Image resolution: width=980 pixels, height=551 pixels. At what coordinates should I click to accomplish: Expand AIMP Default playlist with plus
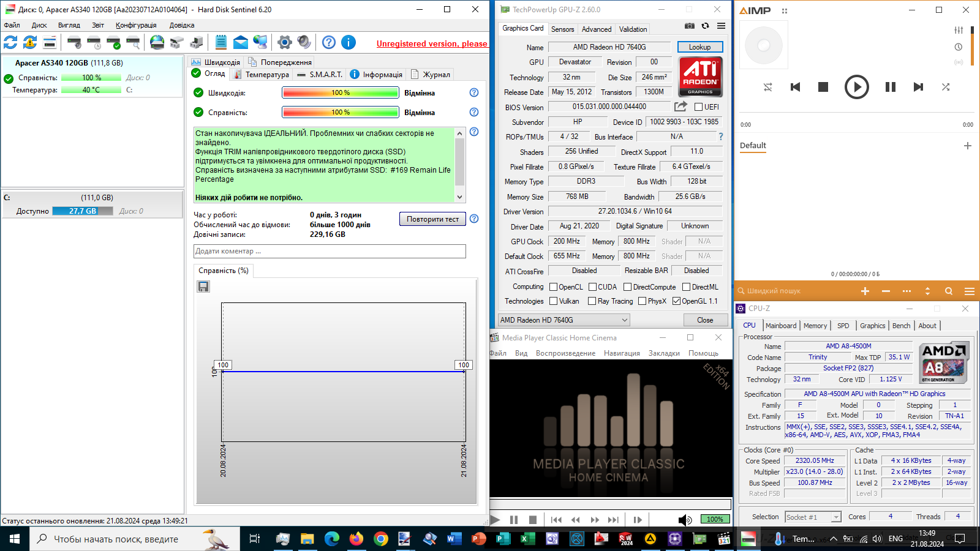968,146
